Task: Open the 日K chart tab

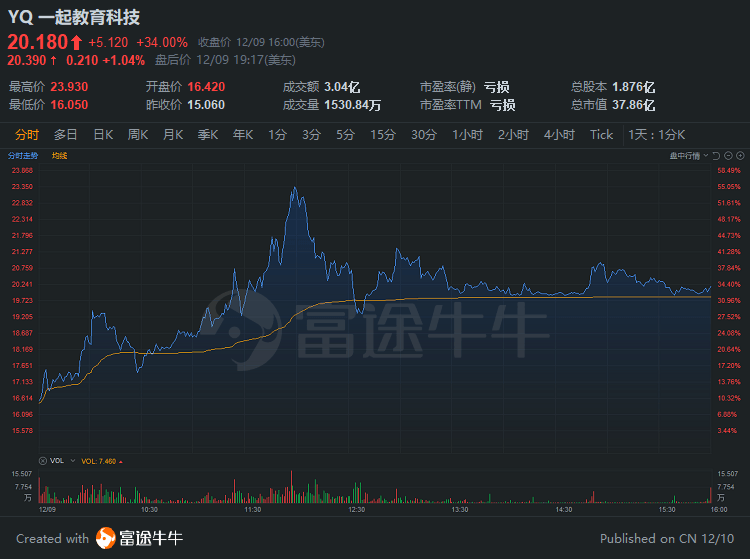Action: coord(103,135)
